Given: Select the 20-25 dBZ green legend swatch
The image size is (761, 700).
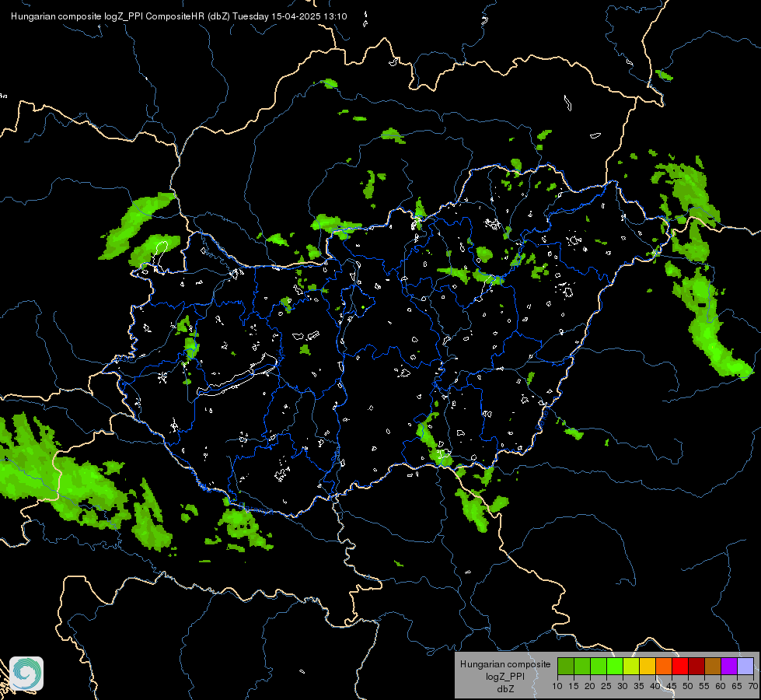Looking at the screenshot, I should click(599, 666).
